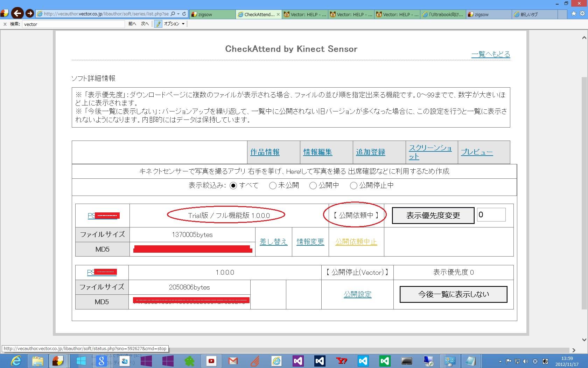The width and height of the screenshot is (588, 368).
Task: Open the dark navy Visual Studio icon
Action: (320, 361)
